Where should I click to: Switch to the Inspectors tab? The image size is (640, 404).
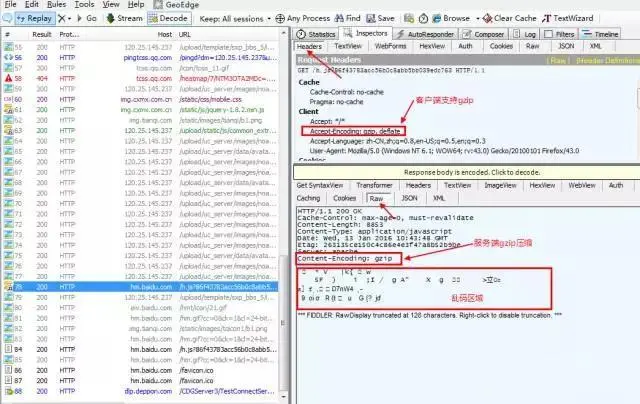coord(366,33)
